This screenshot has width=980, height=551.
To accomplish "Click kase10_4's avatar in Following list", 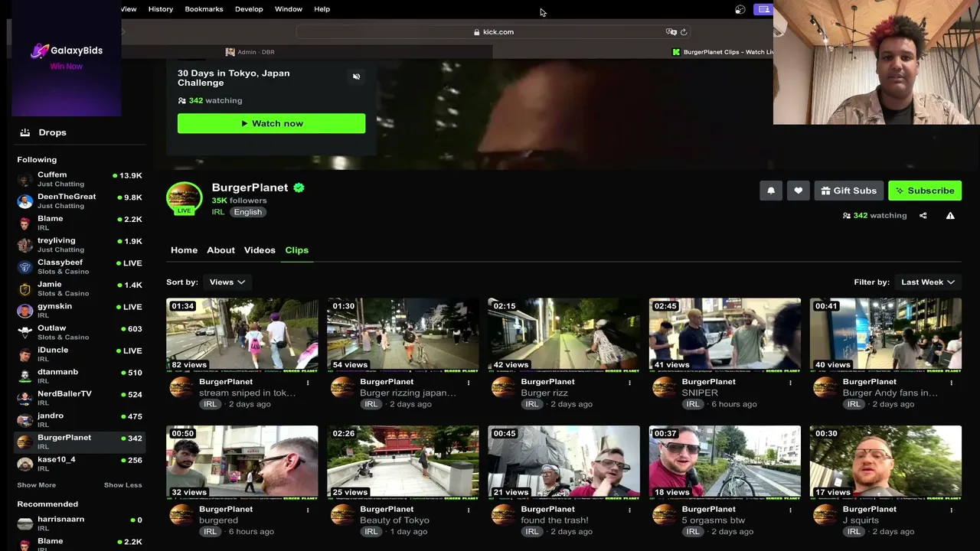I will pos(25,465).
